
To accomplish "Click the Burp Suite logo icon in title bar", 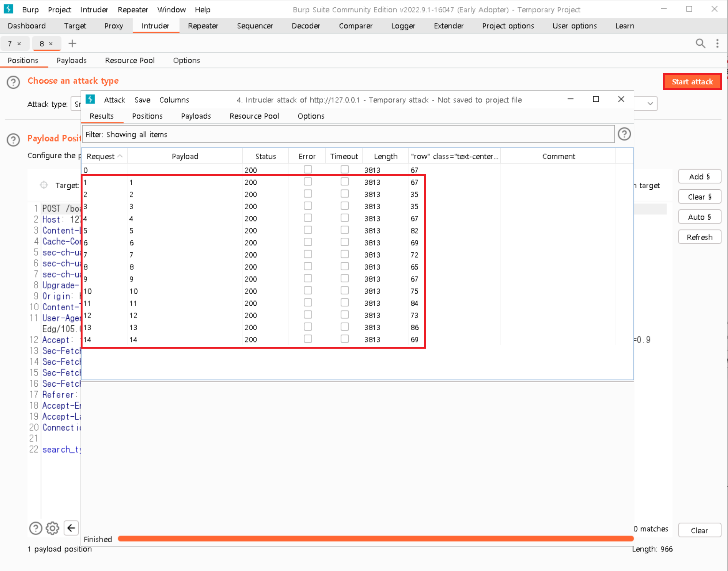I will click(8, 9).
